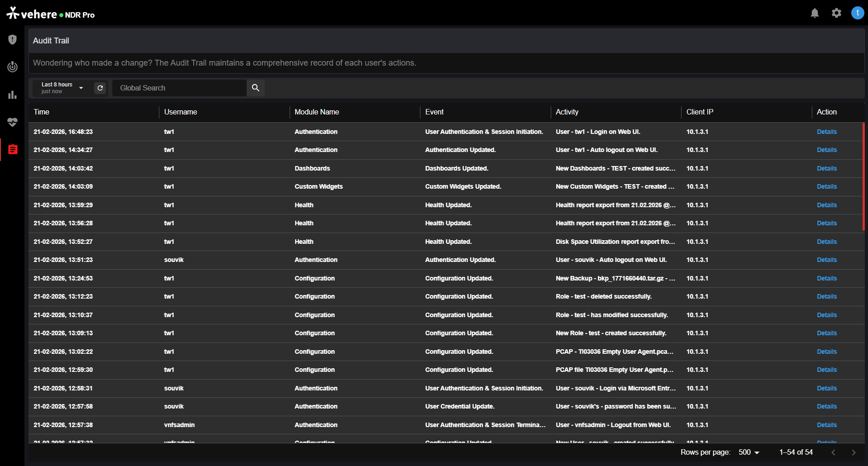The height and width of the screenshot is (466, 868).
Task: Sort by the Client IP column header
Action: pos(700,112)
